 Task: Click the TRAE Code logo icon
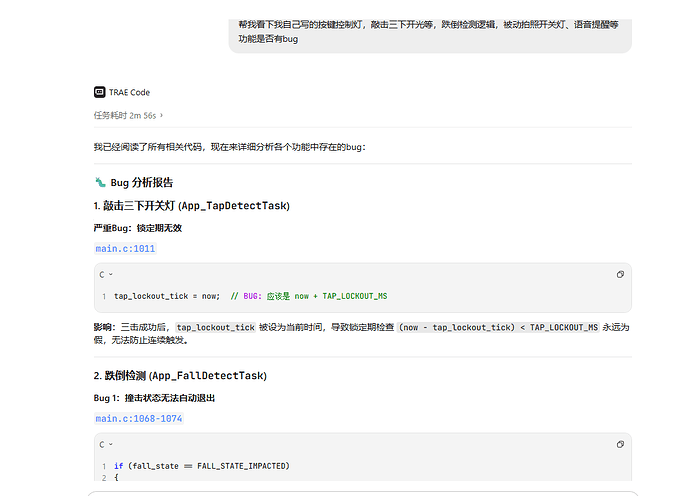[99, 92]
